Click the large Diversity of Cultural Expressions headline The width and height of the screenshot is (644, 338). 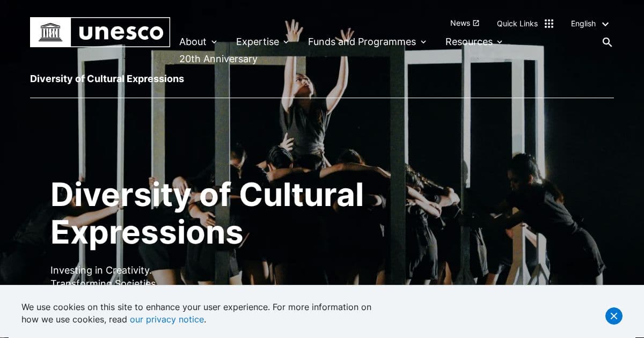[207, 213]
